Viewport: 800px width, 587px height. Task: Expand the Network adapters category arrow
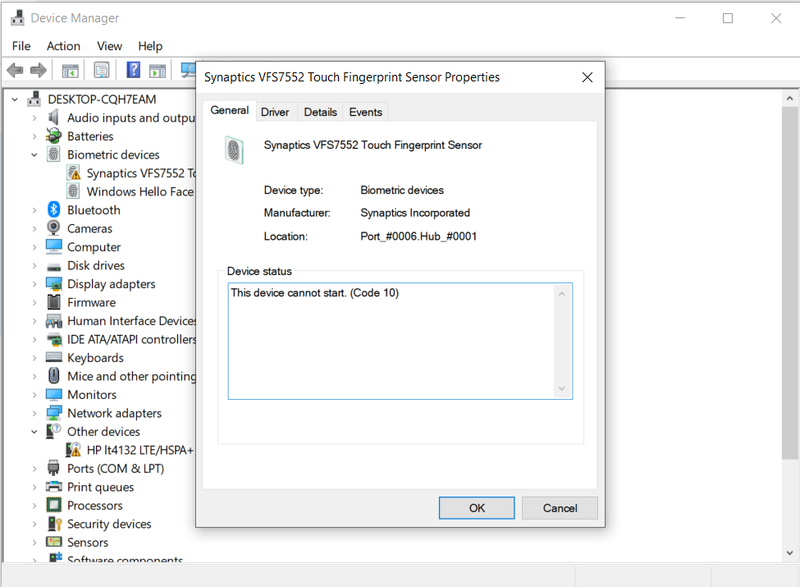34,413
